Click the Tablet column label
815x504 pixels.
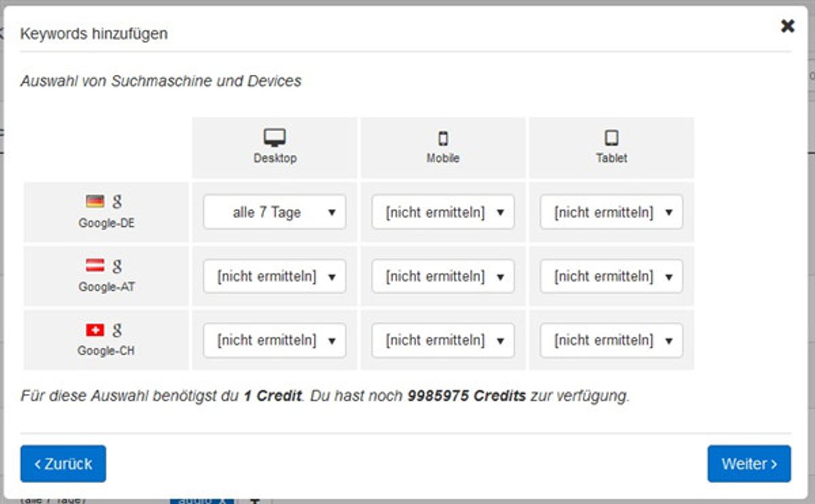[611, 158]
